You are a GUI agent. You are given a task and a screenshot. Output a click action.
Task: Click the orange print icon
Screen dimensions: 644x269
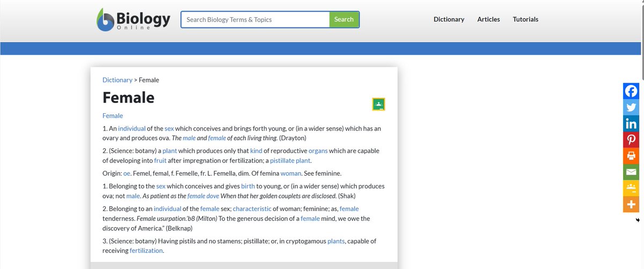point(631,156)
